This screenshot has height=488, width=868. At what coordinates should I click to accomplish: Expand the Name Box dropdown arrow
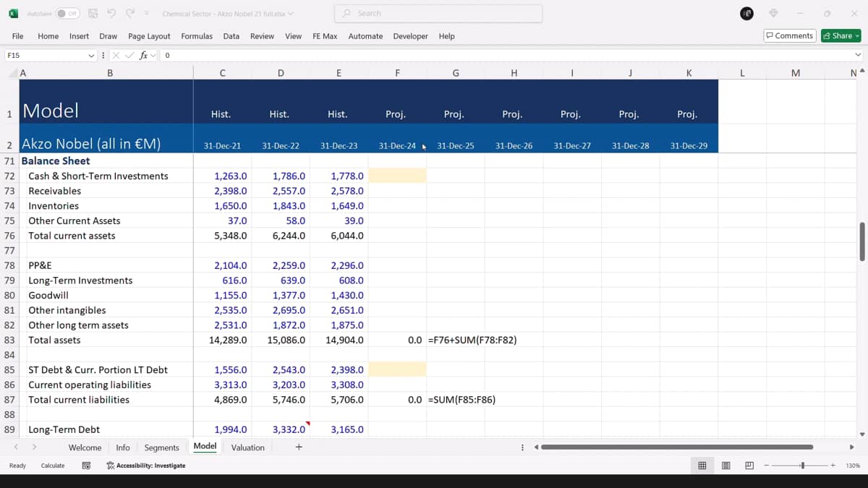coord(92,55)
